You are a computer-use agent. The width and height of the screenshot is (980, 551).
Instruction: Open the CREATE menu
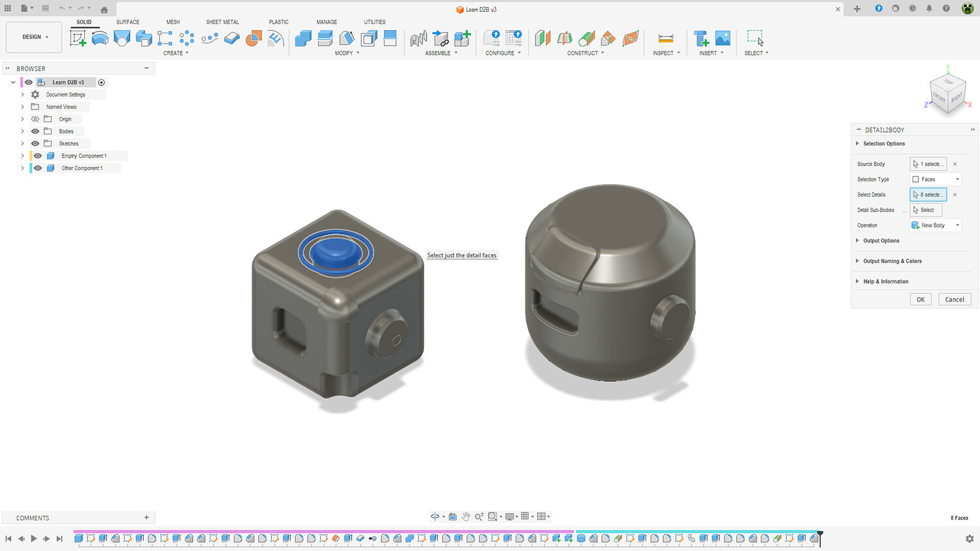coord(176,53)
